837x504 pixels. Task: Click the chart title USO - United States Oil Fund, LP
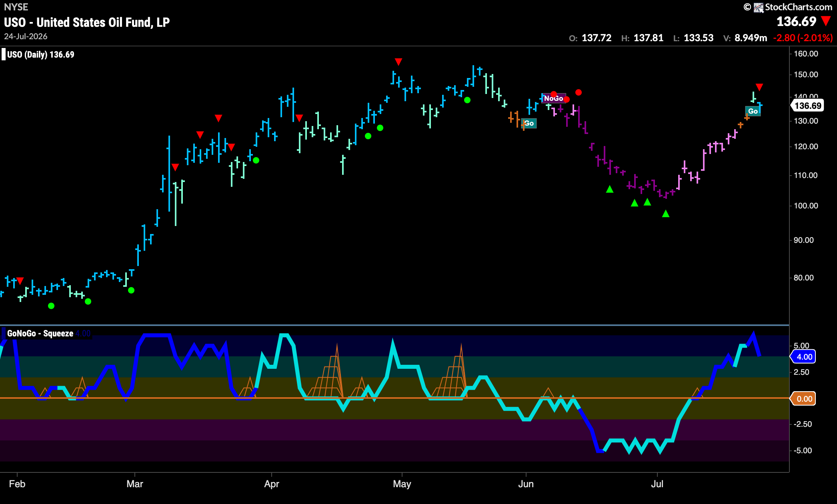(x=87, y=22)
